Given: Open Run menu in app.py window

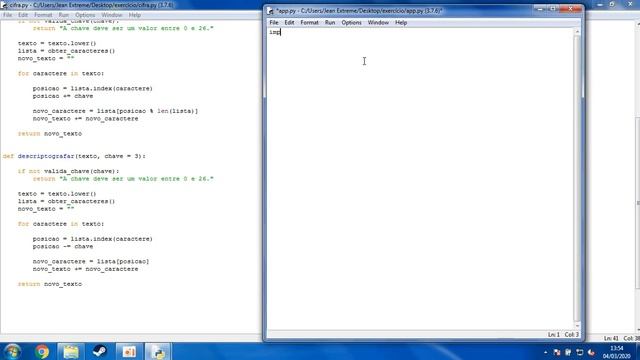Looking at the screenshot, I should pos(330,22).
